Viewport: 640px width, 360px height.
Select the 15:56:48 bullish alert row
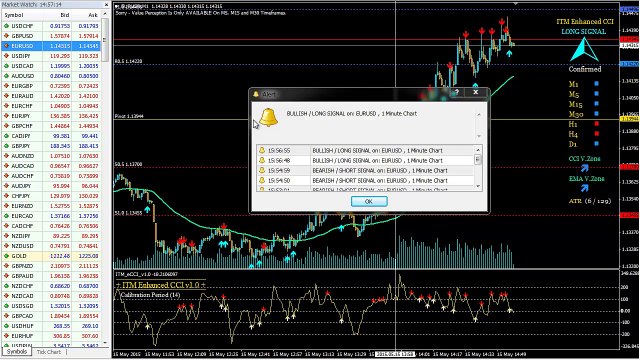[x=365, y=160]
